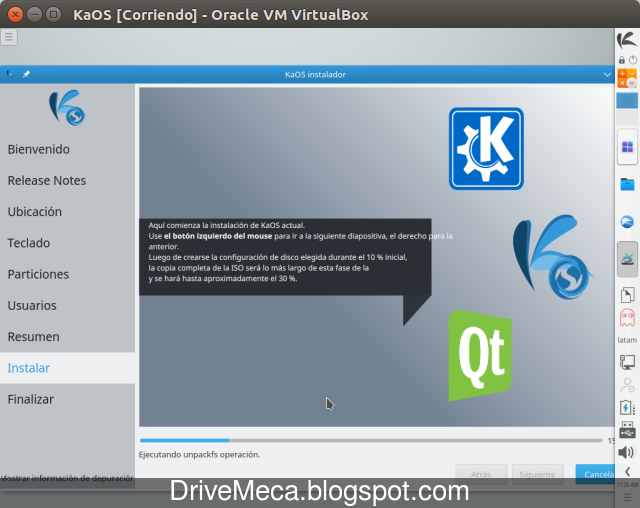Click the disabled Siguiente button
640x508 pixels.
[x=537, y=474]
